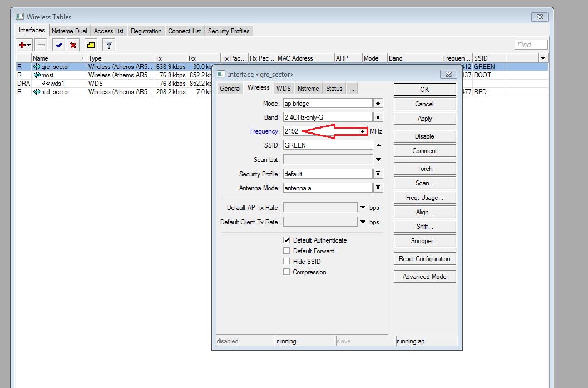The width and height of the screenshot is (588, 388).
Task: Expand the Frequency dropdown list
Action: point(363,131)
